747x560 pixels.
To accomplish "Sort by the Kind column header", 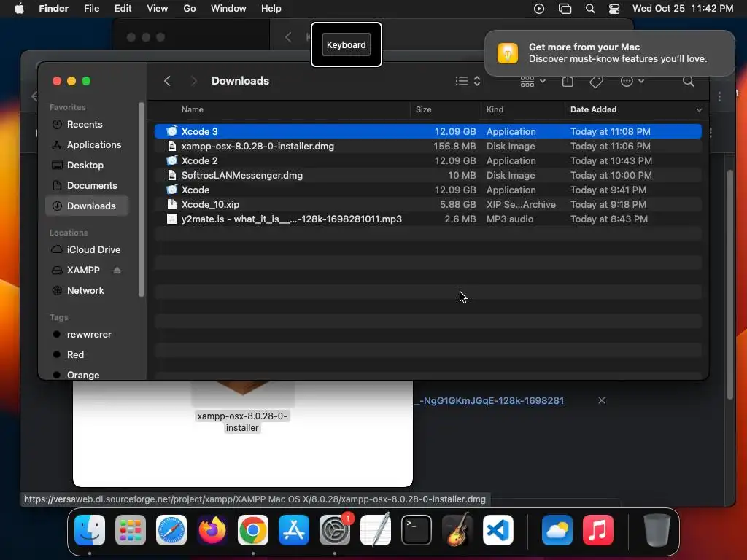I will (x=495, y=109).
